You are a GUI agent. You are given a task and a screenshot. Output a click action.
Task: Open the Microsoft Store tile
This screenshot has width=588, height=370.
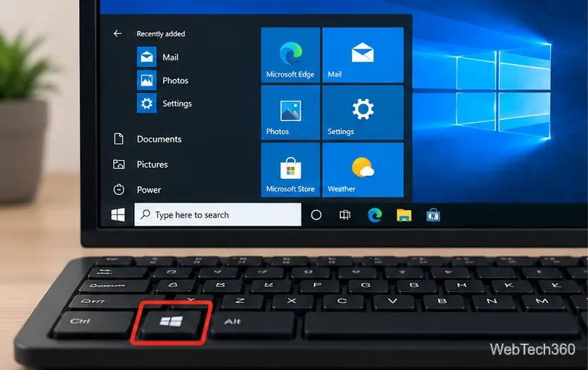(x=290, y=170)
